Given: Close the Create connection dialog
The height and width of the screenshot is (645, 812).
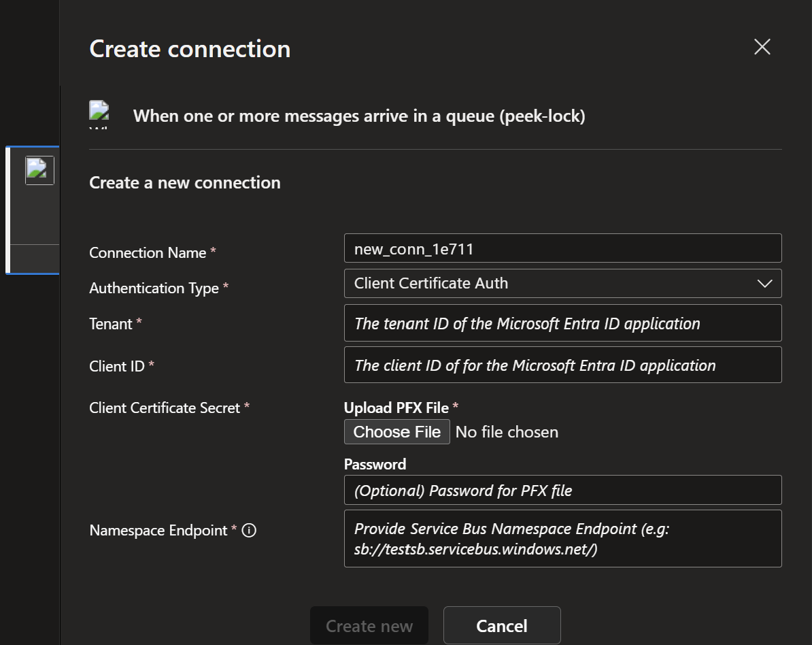Looking at the screenshot, I should pyautogui.click(x=762, y=47).
